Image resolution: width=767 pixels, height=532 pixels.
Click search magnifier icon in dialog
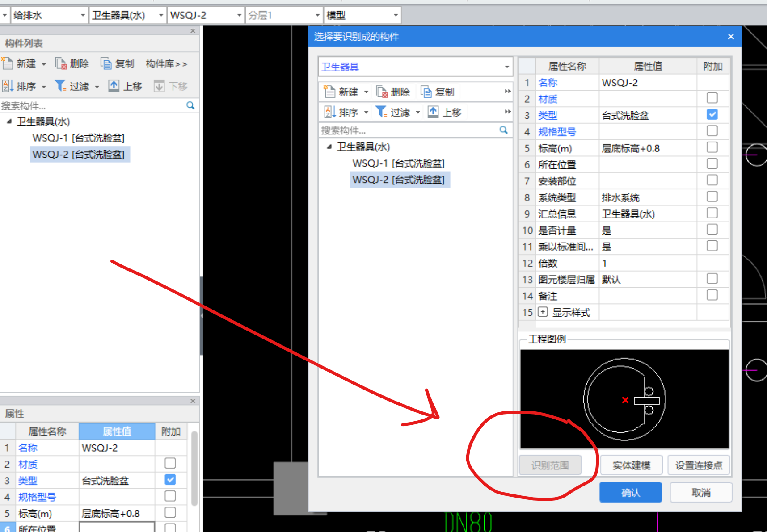point(504,130)
